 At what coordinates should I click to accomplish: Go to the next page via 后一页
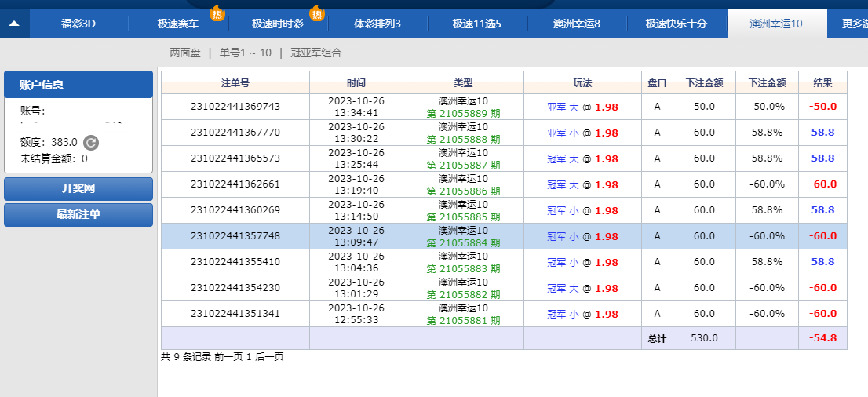pyautogui.click(x=270, y=356)
